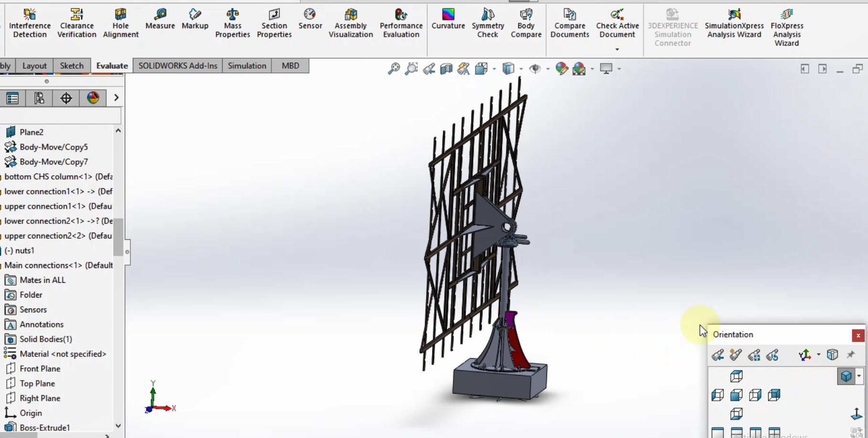This screenshot has width=868, height=438.
Task: Click New View in the Orientation panel
Action: tap(736, 355)
